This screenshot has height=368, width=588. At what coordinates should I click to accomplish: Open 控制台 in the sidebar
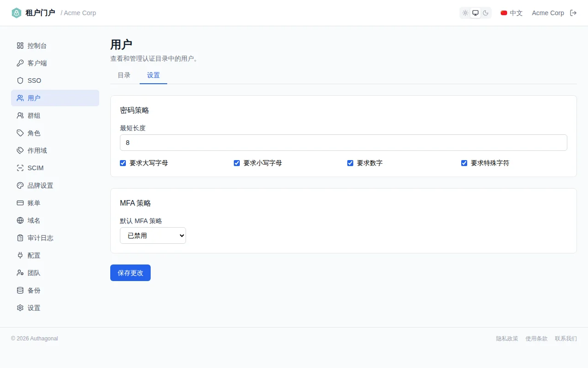click(x=55, y=46)
